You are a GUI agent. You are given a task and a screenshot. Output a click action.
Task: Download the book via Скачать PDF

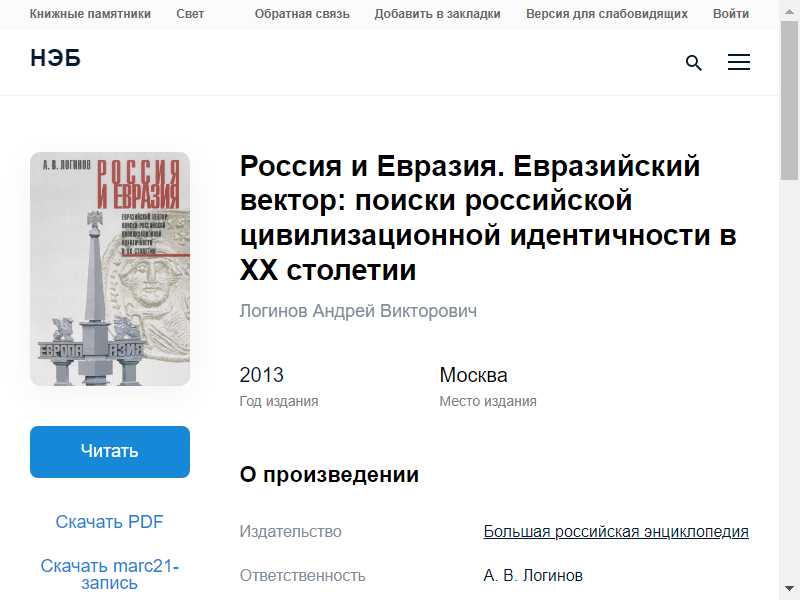pyautogui.click(x=109, y=521)
